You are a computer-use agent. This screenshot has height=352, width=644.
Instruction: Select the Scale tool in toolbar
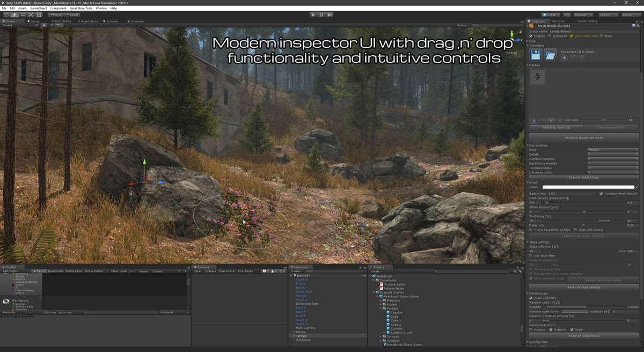pos(31,14)
